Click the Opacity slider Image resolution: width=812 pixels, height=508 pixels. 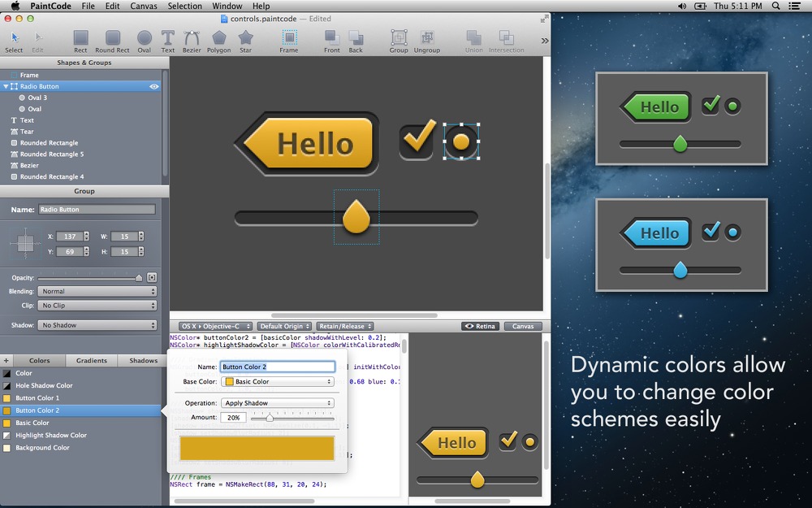[x=90, y=278]
